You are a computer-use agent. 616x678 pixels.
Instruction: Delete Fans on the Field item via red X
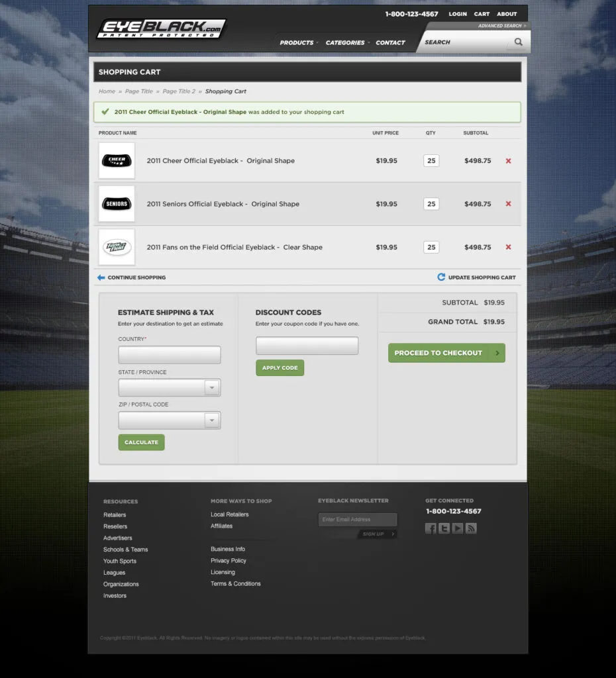(x=508, y=247)
